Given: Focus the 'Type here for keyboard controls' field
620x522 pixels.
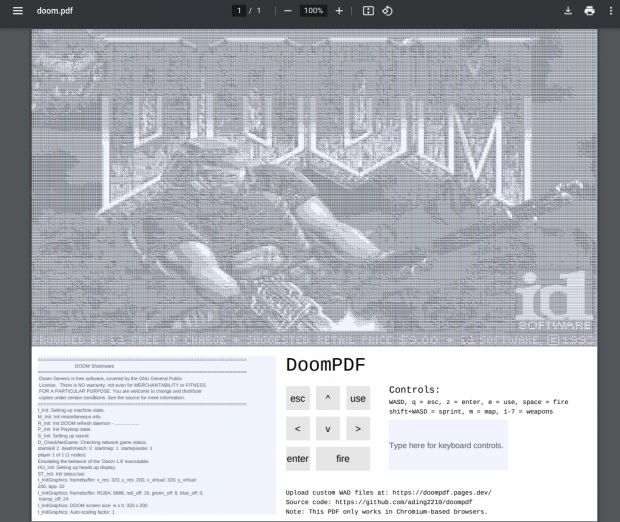Looking at the screenshot, I should 448,445.
